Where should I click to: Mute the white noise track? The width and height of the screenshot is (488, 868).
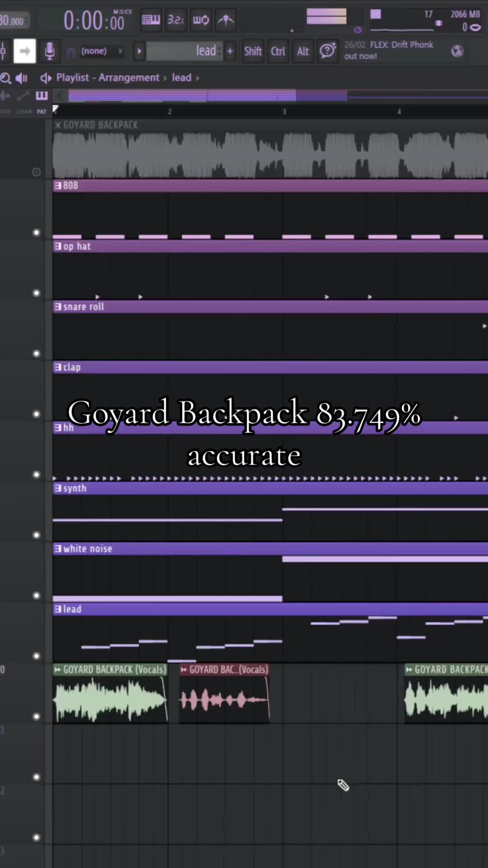37,595
